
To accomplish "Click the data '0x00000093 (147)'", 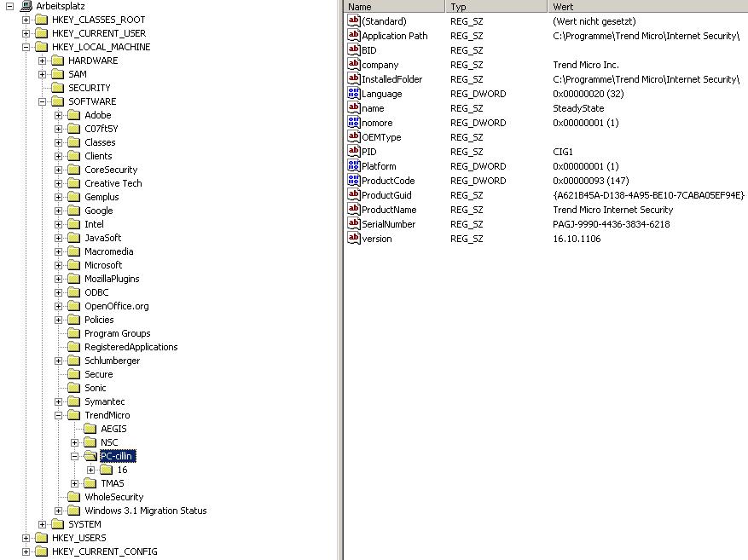I will (x=590, y=181).
